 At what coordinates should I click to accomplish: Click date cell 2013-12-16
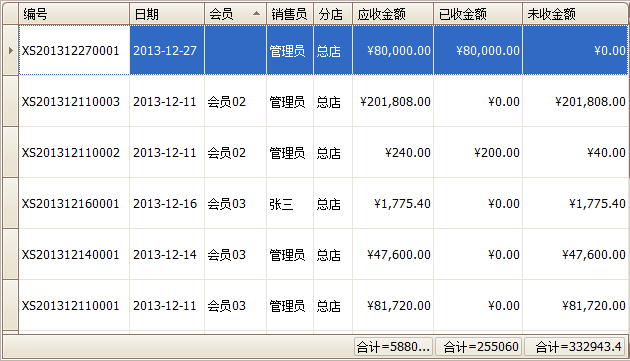(x=167, y=203)
